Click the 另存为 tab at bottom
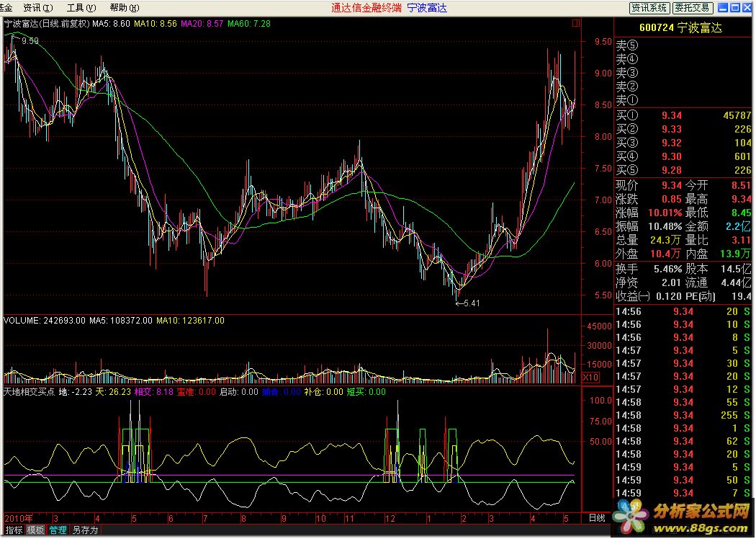 tap(86, 530)
